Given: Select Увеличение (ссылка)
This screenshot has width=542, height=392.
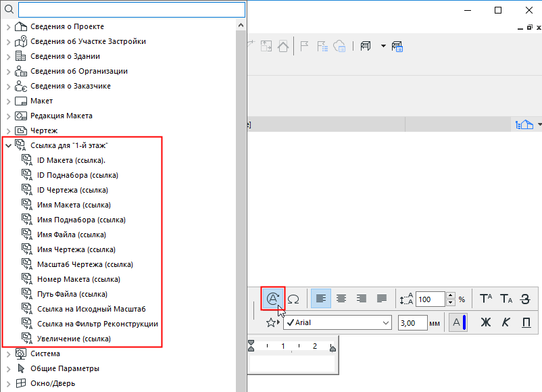Looking at the screenshot, I should click(x=74, y=339).
